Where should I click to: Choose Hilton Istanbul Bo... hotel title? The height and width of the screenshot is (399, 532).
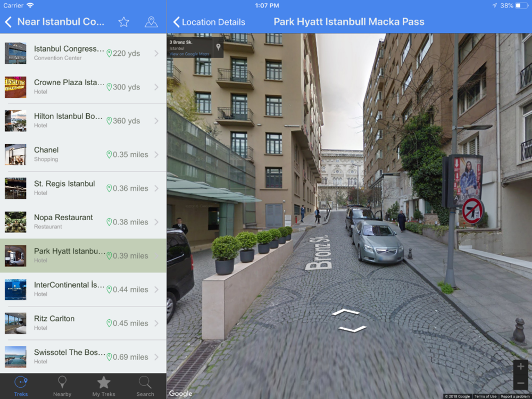(x=68, y=117)
